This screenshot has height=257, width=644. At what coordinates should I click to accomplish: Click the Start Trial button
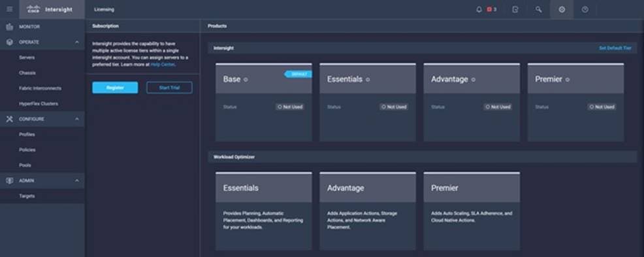[x=169, y=88]
